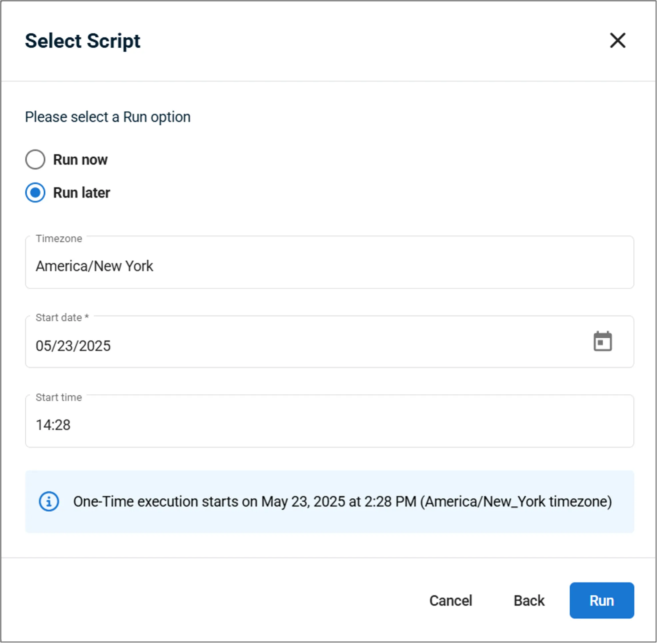Screen dimensions: 658x644
Task: Click the One-Time execution info message
Action: (x=342, y=501)
